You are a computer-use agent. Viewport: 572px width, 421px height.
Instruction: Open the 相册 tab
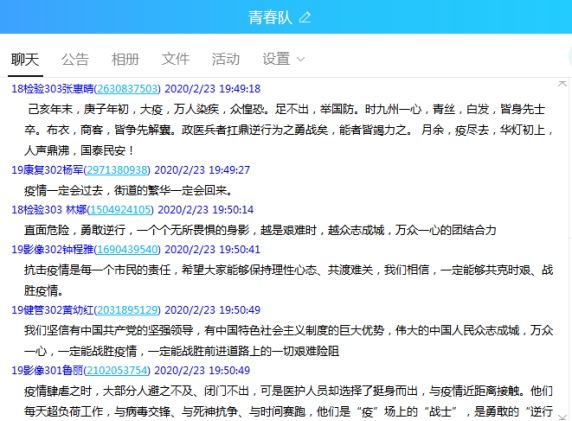(125, 59)
